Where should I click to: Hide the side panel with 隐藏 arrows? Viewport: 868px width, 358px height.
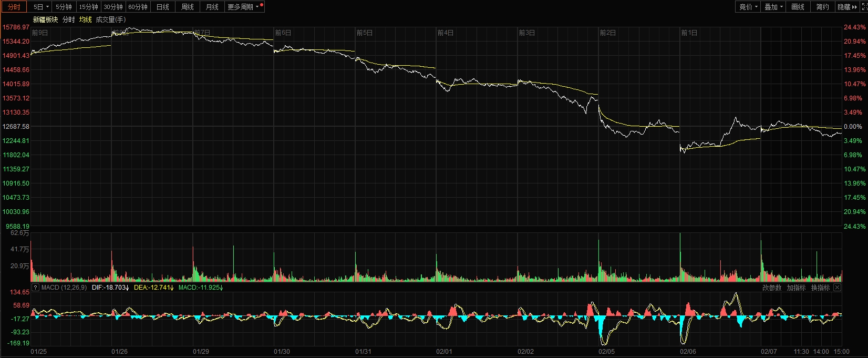tap(847, 7)
